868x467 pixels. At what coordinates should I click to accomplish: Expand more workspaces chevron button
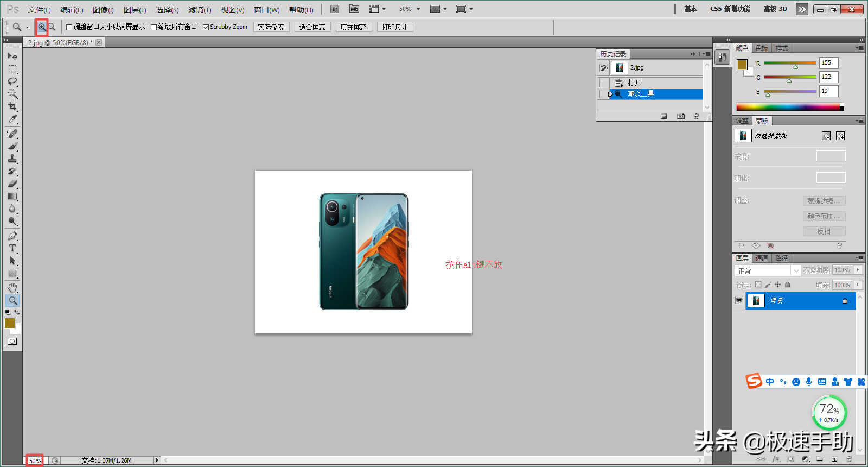(802, 9)
